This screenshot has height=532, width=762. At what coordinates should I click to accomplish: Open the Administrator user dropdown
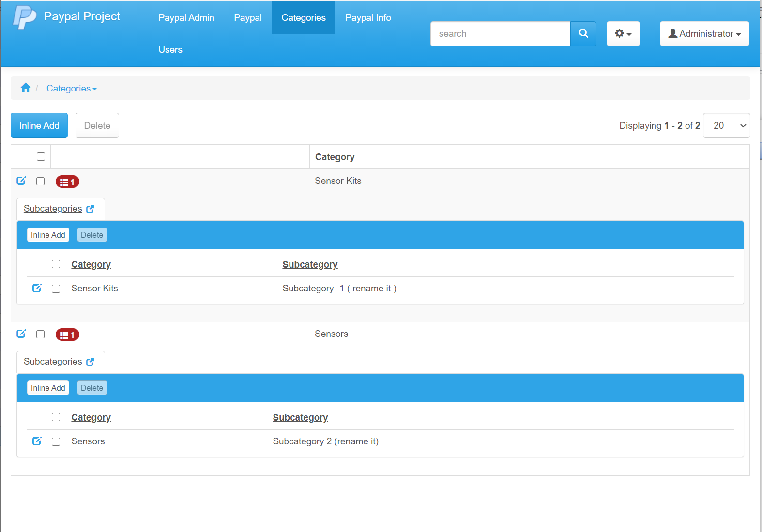pos(704,34)
